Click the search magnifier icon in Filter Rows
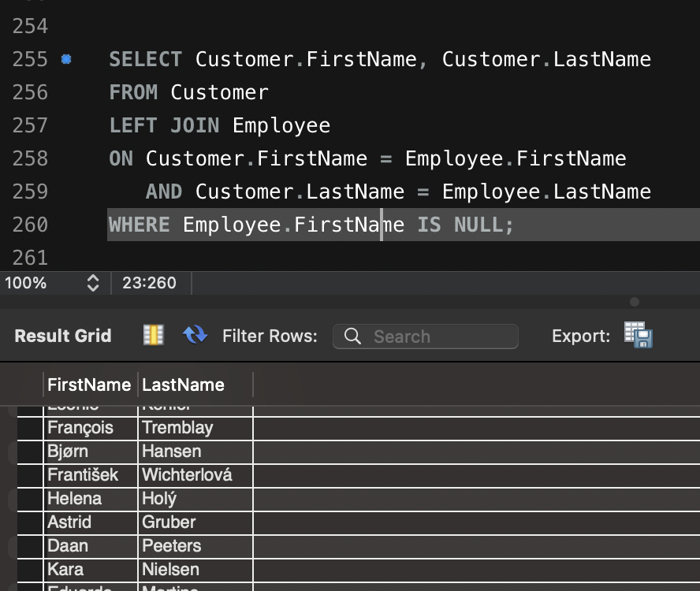Screen dimensions: 700x591 (352, 336)
